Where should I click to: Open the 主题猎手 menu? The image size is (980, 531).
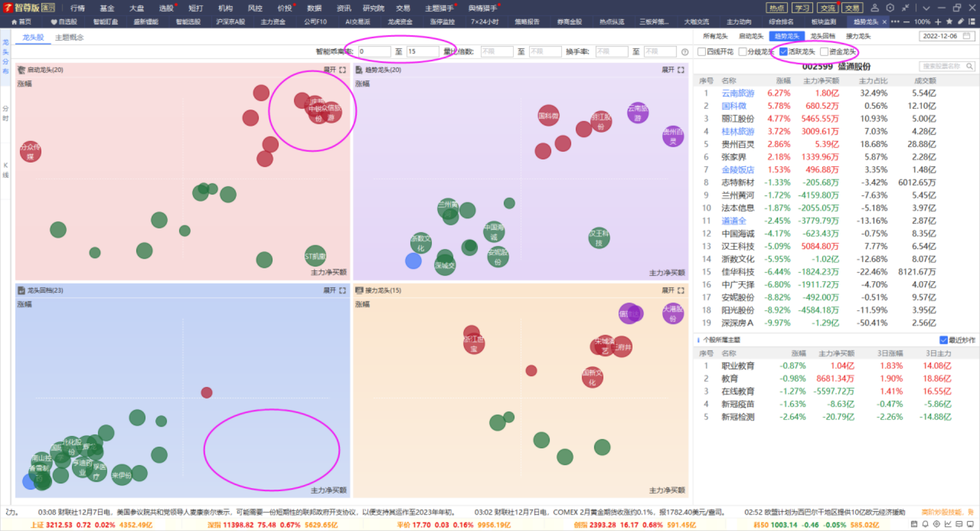pyautogui.click(x=439, y=8)
